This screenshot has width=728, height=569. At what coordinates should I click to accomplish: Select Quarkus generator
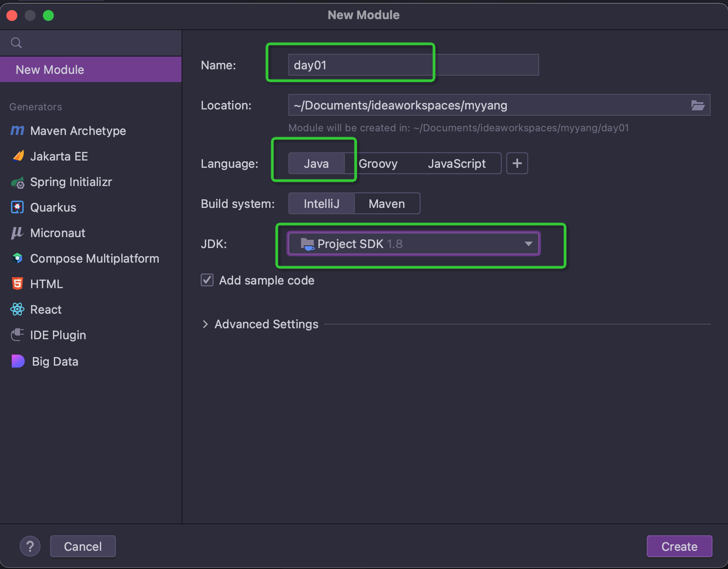[x=91, y=207]
